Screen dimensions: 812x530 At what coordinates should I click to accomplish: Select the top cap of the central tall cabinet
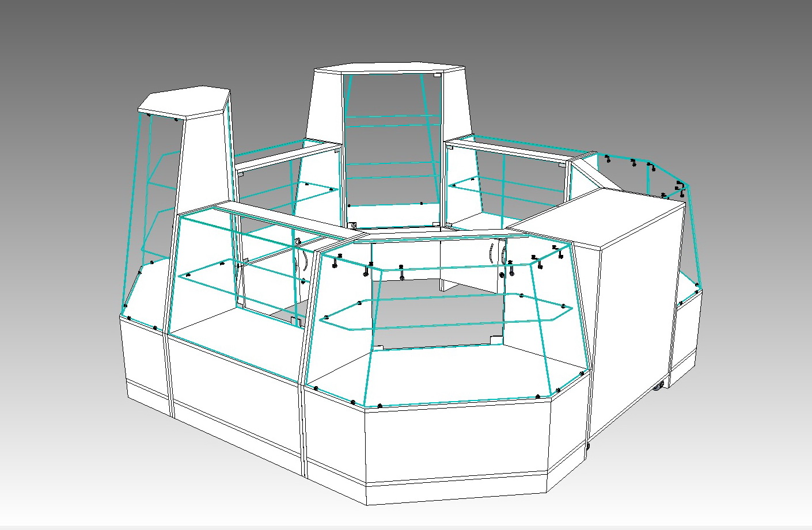[x=390, y=68]
